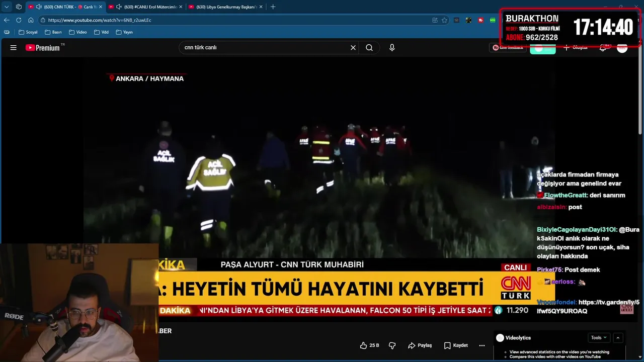Close the Libya Genelkurmay Başkanı tab
Image resolution: width=644 pixels, height=362 pixels.
[x=261, y=7]
